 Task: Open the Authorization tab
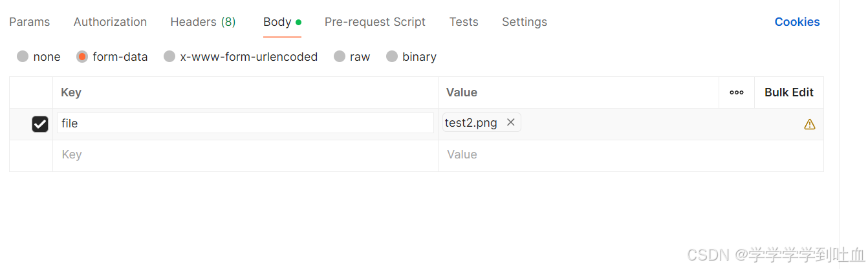(x=110, y=22)
